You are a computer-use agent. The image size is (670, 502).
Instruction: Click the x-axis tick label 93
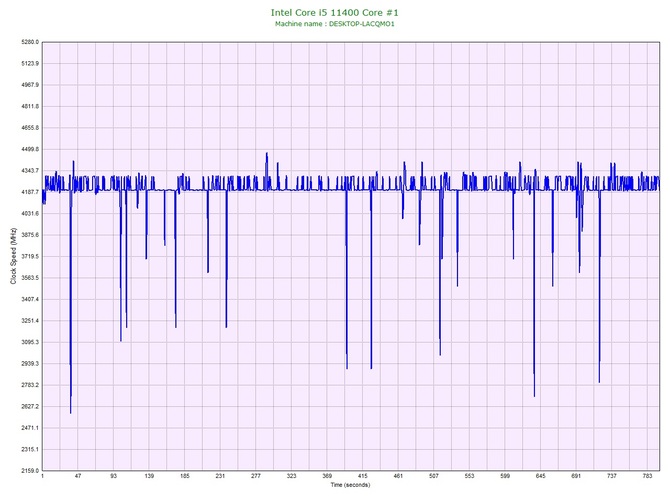pos(114,476)
